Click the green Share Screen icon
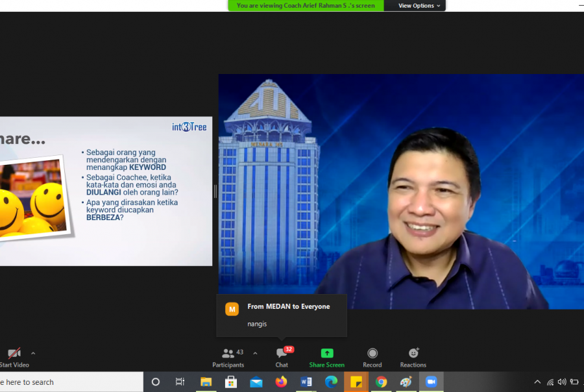584x392 pixels. (327, 354)
